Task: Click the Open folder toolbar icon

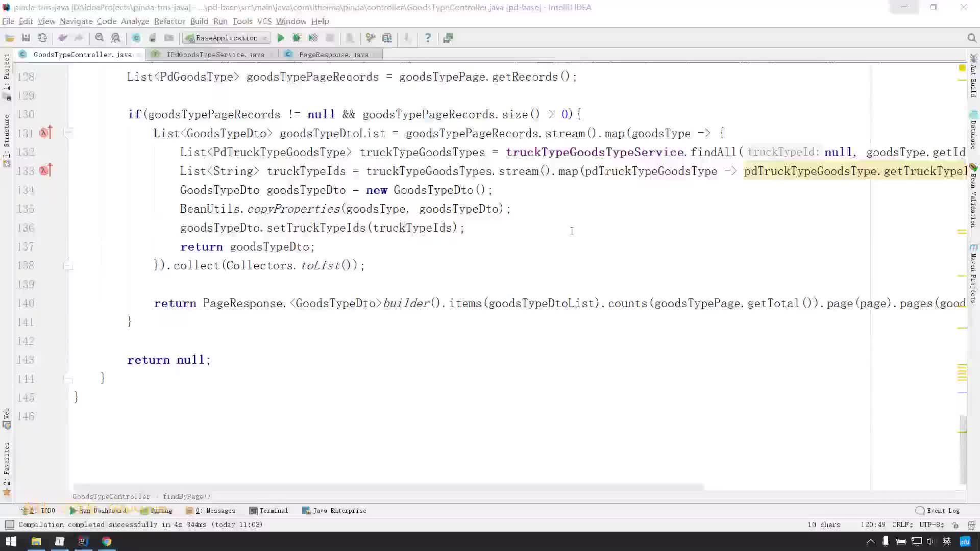Action: tap(9, 38)
